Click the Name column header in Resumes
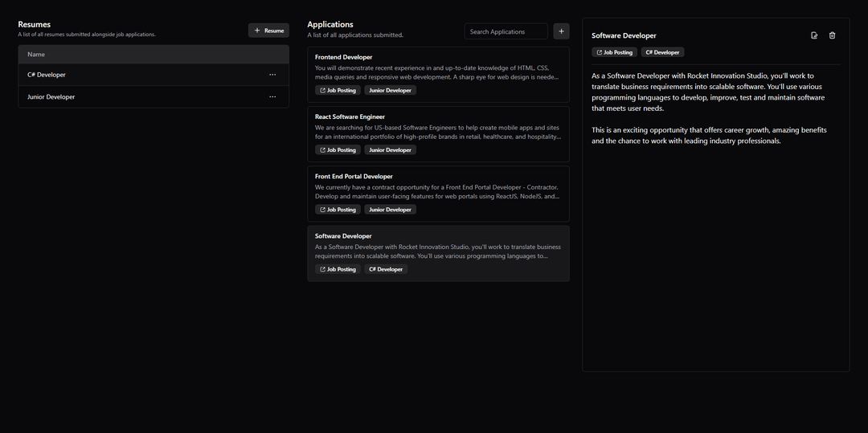Viewport: 868px width, 433px height. tap(36, 55)
